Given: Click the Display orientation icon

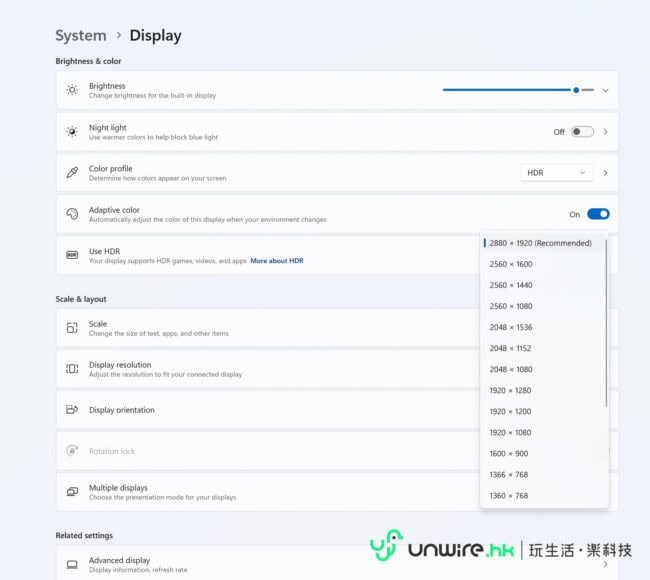Looking at the screenshot, I should (72, 410).
